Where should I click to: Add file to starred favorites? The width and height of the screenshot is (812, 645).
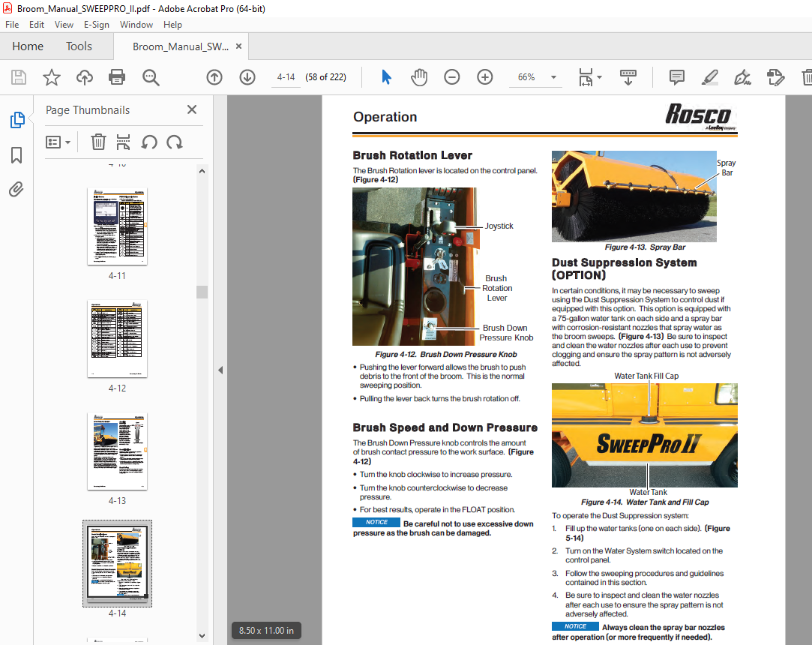[x=51, y=77]
